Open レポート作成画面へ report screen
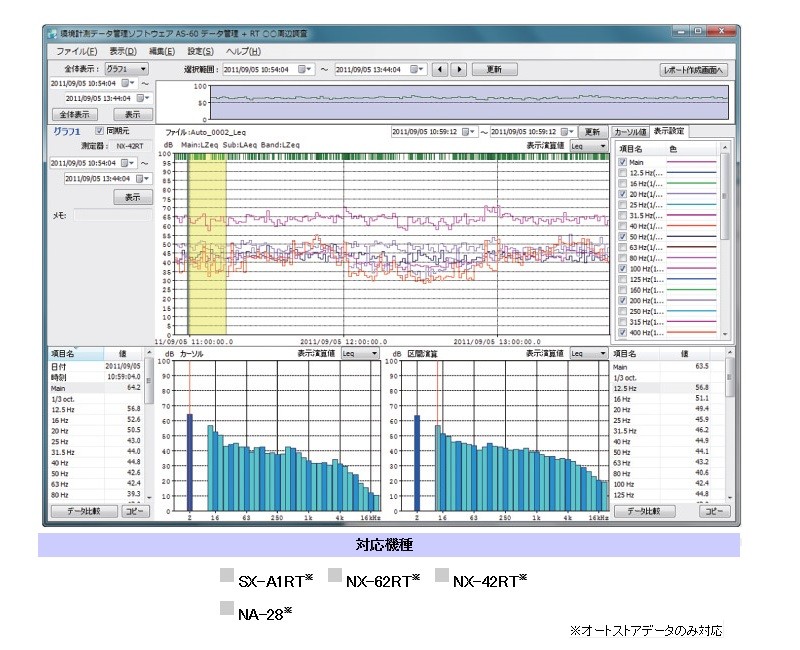 click(x=693, y=70)
